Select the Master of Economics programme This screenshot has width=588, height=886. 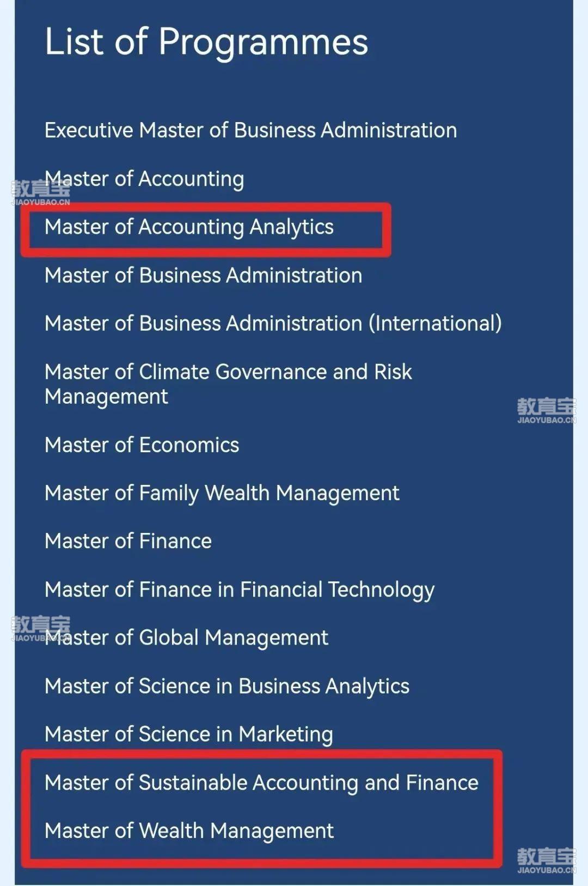tap(142, 445)
